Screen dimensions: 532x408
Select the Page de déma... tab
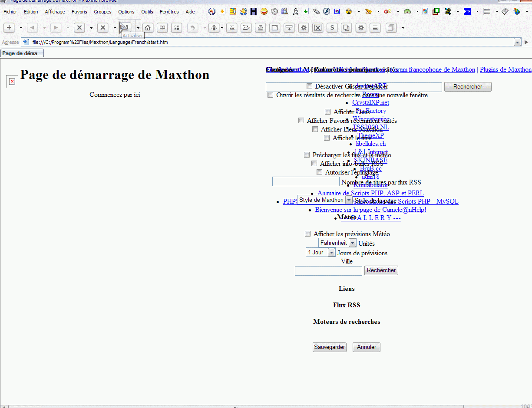coord(22,53)
